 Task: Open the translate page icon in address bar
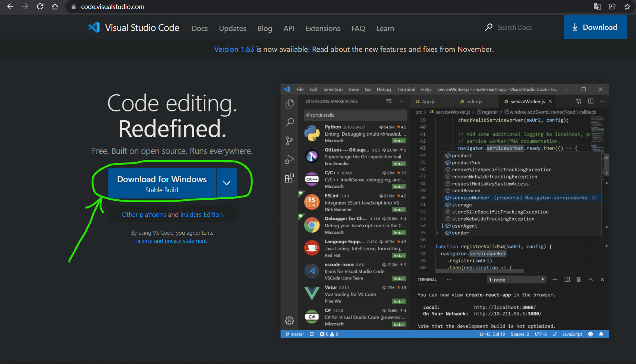pos(597,6)
